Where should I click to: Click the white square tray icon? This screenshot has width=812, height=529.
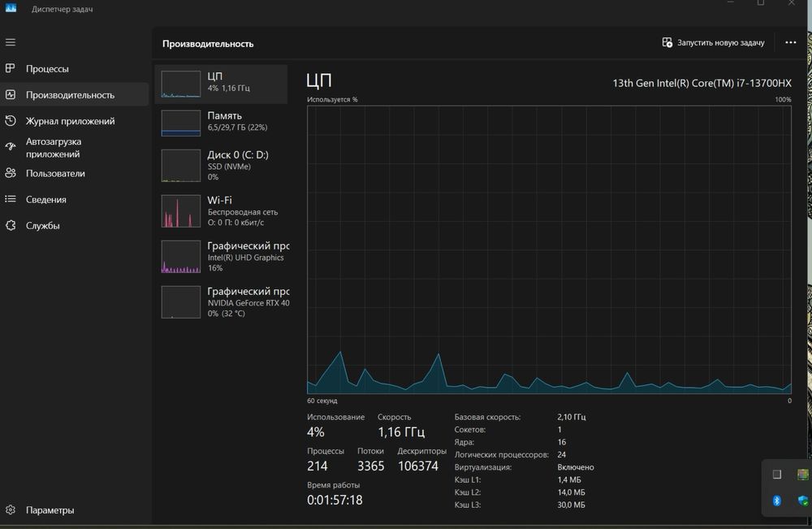coord(777,474)
